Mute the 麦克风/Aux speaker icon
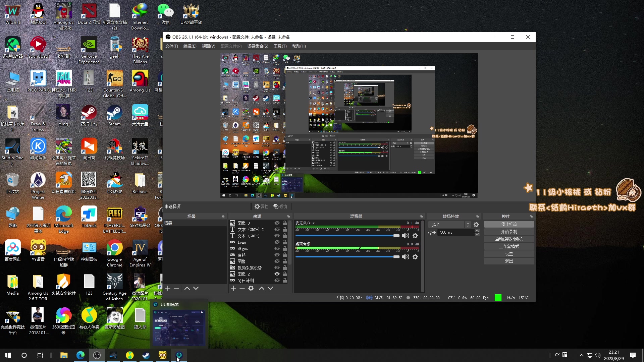 point(406,236)
